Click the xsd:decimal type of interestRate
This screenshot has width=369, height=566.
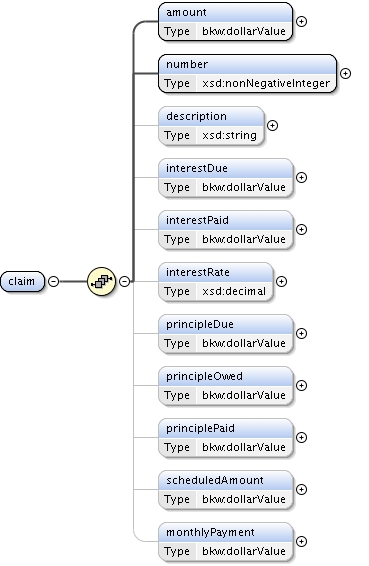234,291
